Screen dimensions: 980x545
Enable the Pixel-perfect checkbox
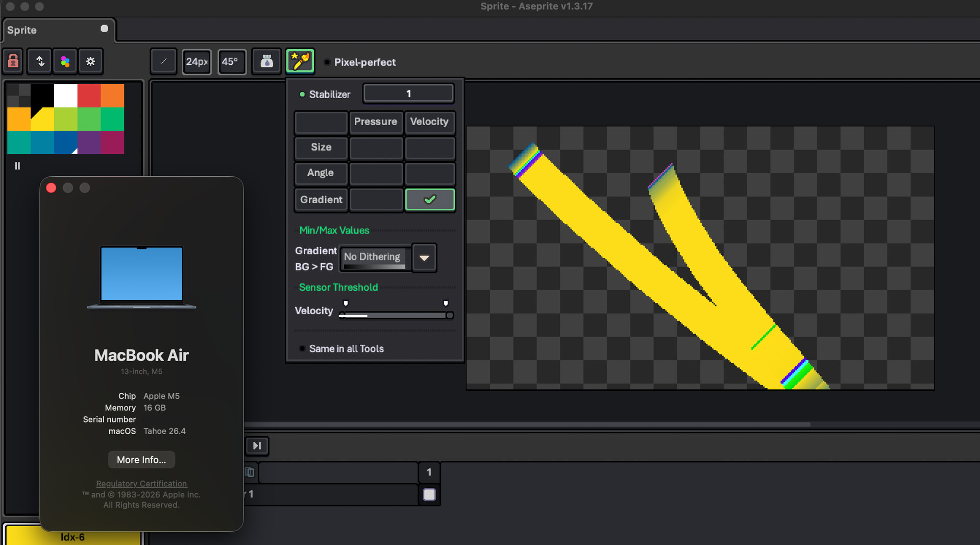(x=327, y=62)
